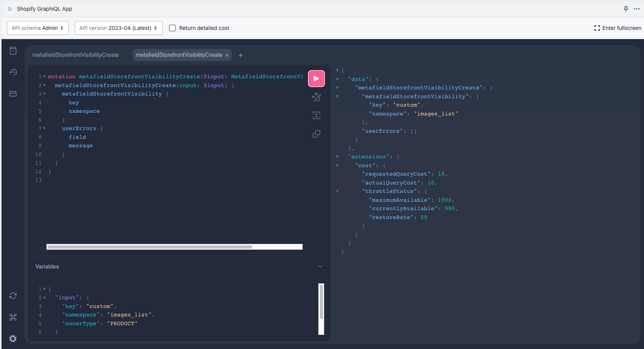Open the keyboard shortcuts dialog

click(13, 317)
